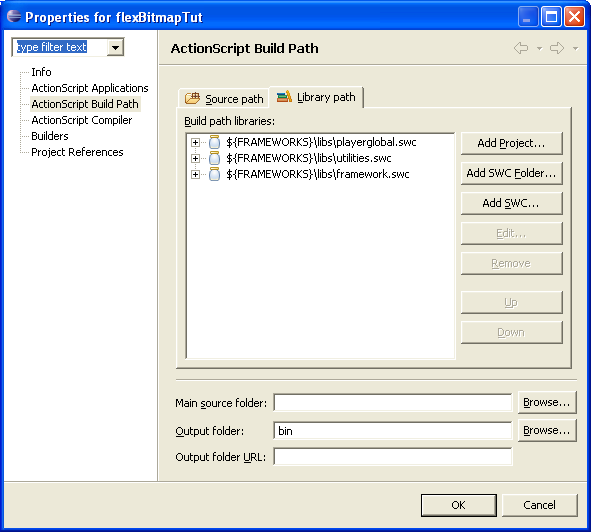Open the filter text dropdown arrow
This screenshot has height=532, width=591.
[x=115, y=48]
